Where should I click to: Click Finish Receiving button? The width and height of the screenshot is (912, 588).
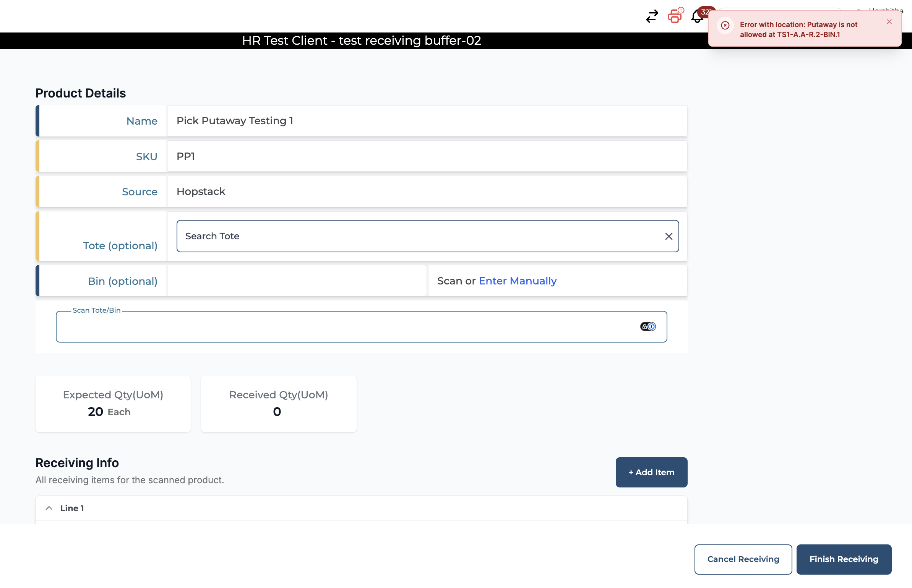[844, 559]
